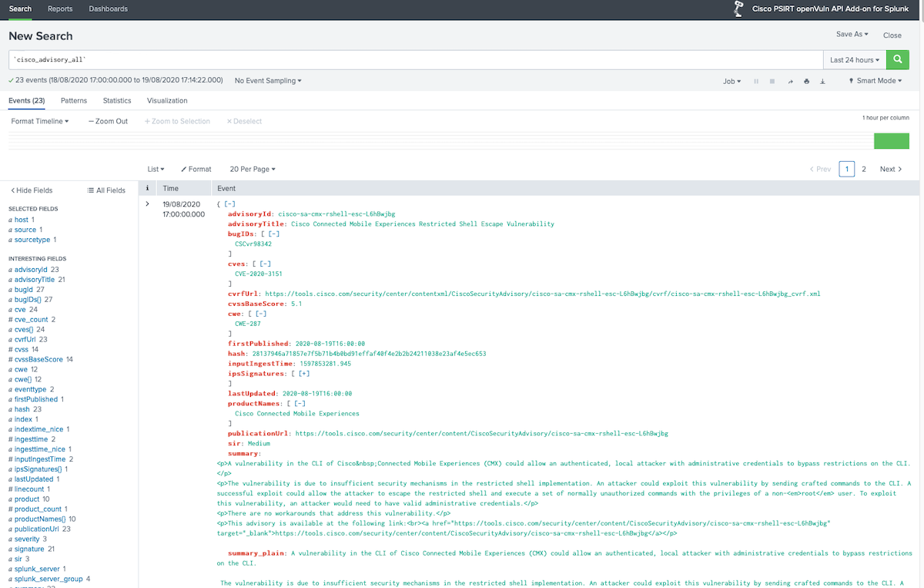Screen dimensions: 924x588
Task: Print the search results
Action: point(806,81)
